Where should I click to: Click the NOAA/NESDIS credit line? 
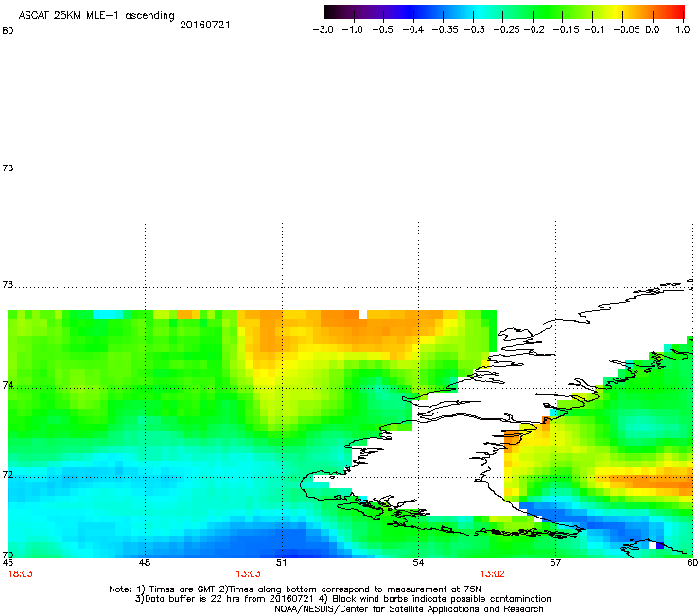(x=409, y=609)
